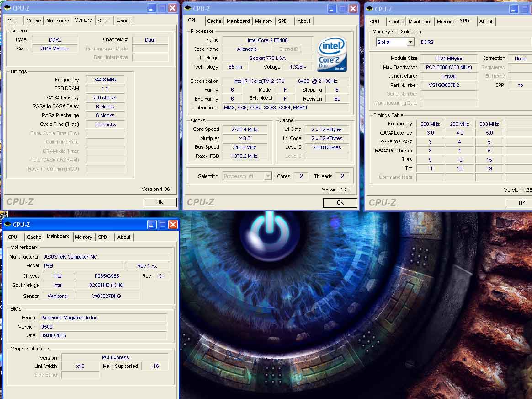Open Memory tab in Mainboard window
Image resolution: width=532 pixels, height=399 pixels.
[x=84, y=237]
